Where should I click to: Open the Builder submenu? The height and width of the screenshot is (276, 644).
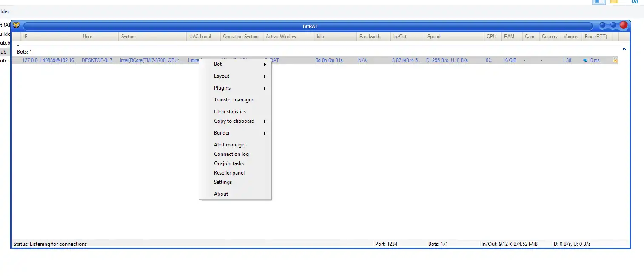click(222, 133)
